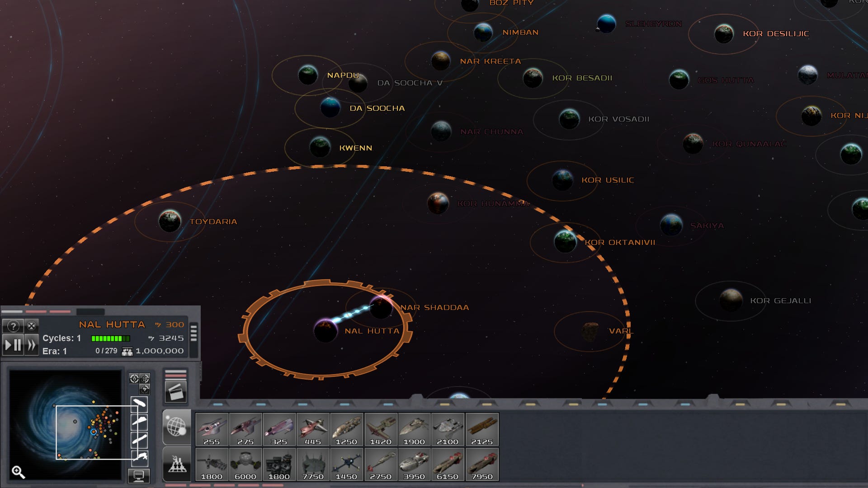Image resolution: width=868 pixels, height=488 pixels.
Task: Build the 6150-credit capital ship
Action: (x=448, y=464)
